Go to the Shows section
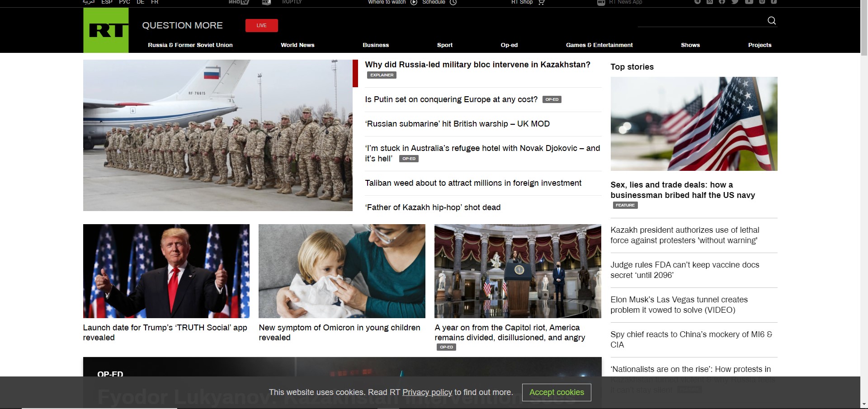The width and height of the screenshot is (868, 409). [690, 45]
